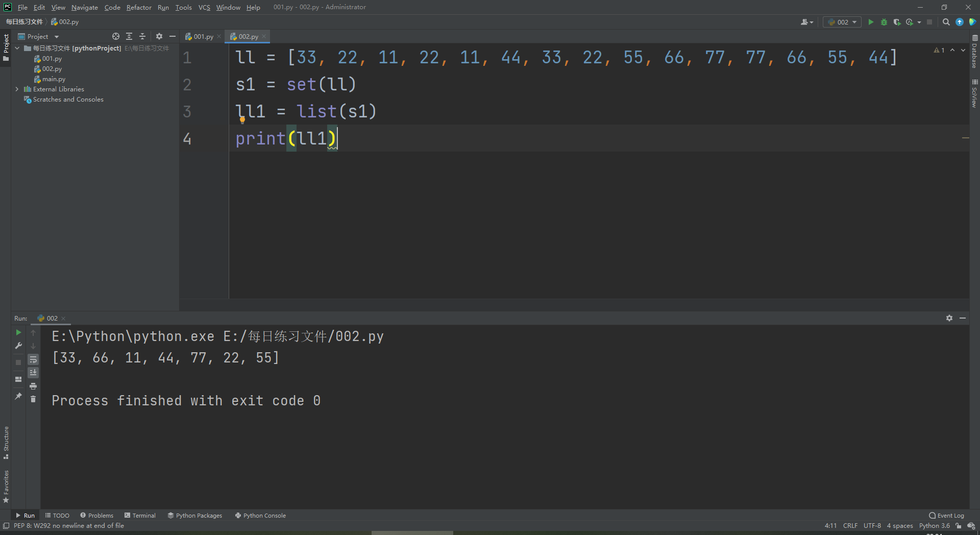Toggle soft-wrap in Run console
The width and height of the screenshot is (980, 535).
[33, 359]
